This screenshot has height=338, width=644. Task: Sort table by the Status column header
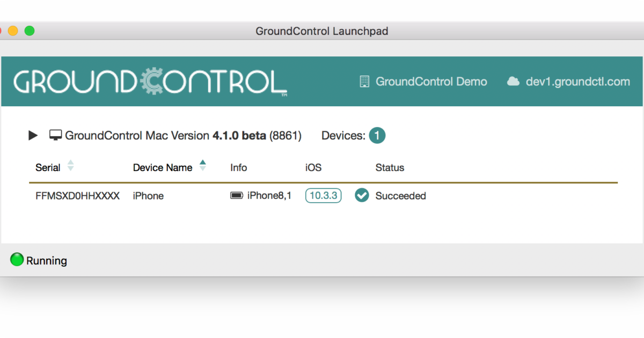(x=390, y=167)
